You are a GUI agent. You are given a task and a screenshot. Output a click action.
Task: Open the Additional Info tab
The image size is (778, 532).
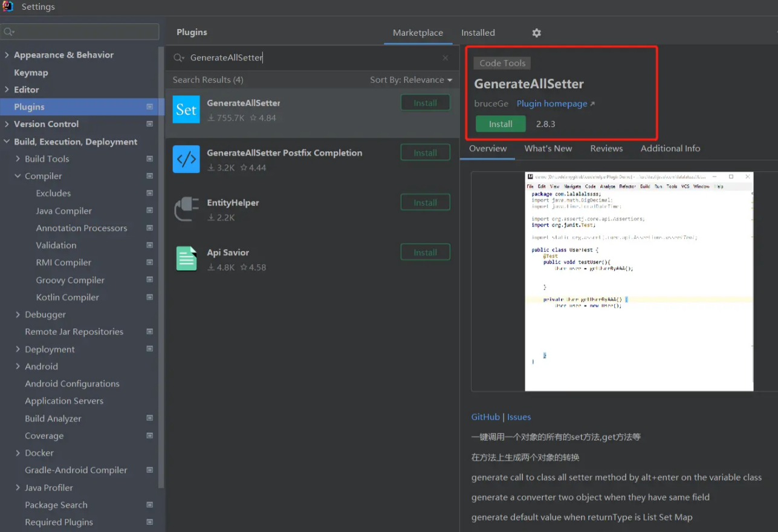pos(670,148)
